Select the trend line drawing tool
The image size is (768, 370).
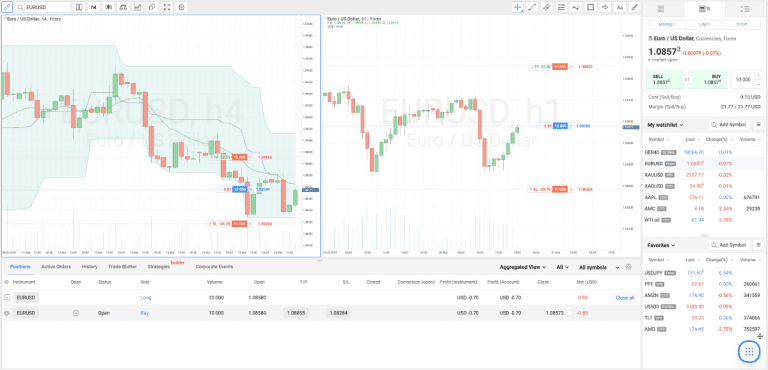coord(532,7)
